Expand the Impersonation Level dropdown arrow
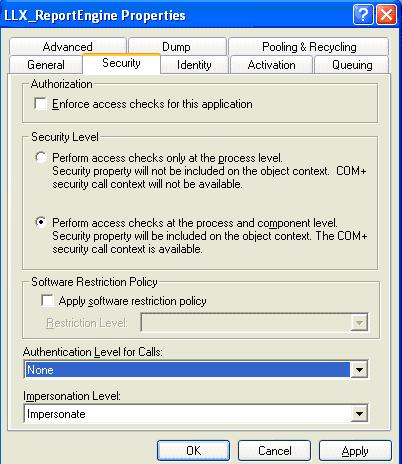This screenshot has width=402, height=464. click(x=359, y=414)
